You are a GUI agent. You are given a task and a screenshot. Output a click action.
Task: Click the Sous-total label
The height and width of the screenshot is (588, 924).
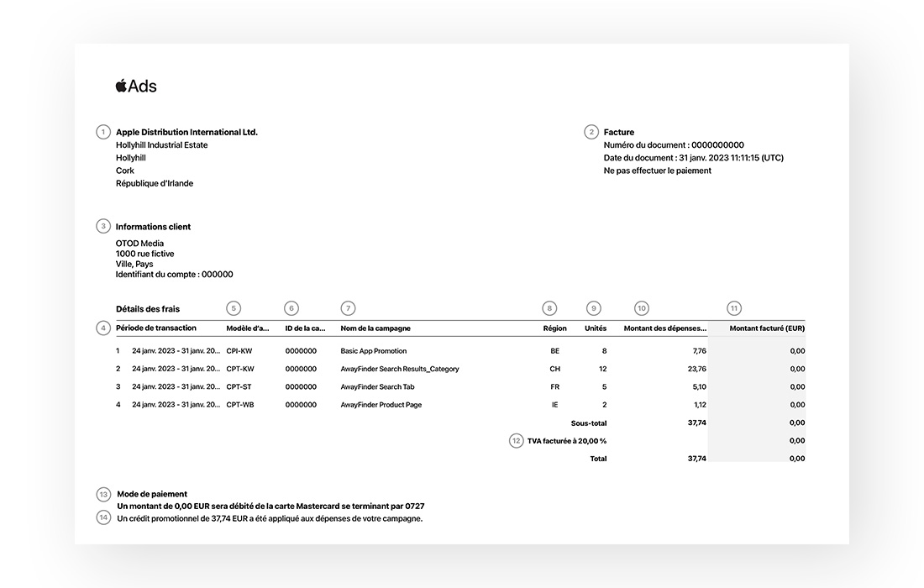tap(588, 423)
